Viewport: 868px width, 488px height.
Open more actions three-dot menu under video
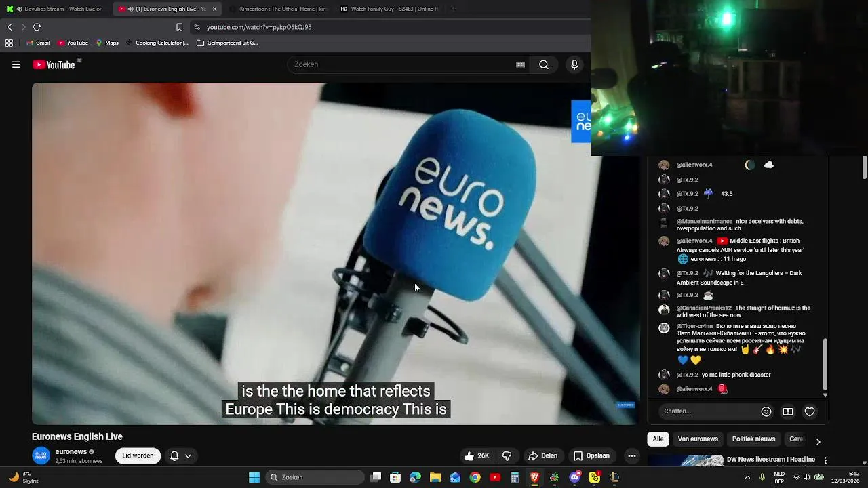(x=632, y=455)
